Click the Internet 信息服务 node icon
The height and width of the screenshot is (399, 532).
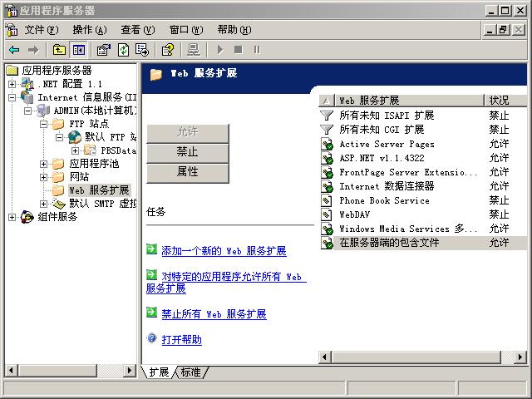click(x=27, y=97)
